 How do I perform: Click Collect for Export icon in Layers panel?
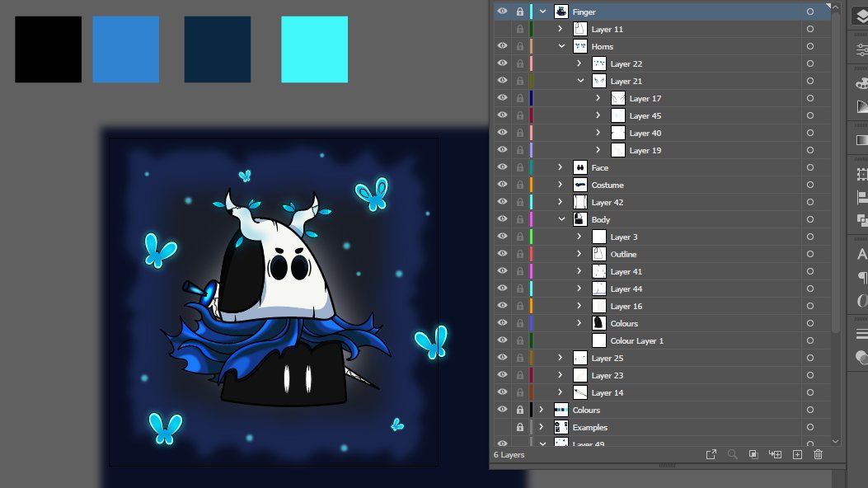pyautogui.click(x=711, y=454)
